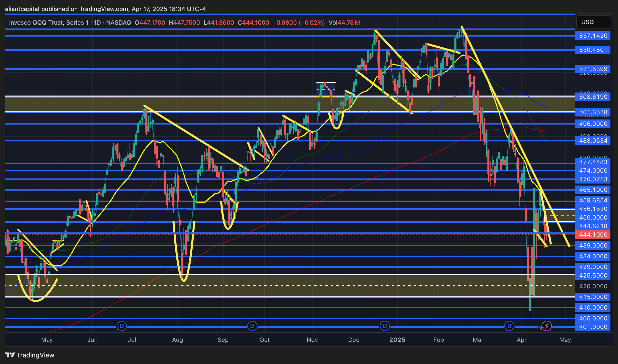Click the Vol 44.78 M volume readout
The image size is (618, 364).
[x=344, y=23]
